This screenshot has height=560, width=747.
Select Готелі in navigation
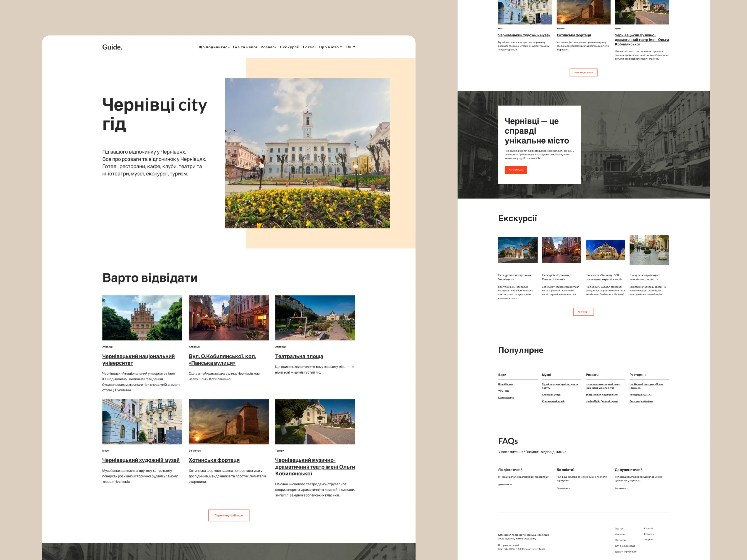click(309, 47)
